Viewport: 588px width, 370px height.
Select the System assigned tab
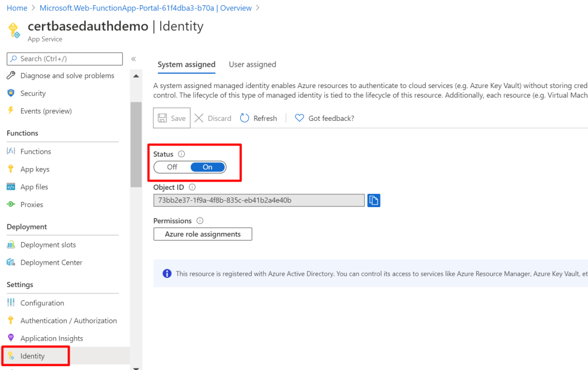187,64
